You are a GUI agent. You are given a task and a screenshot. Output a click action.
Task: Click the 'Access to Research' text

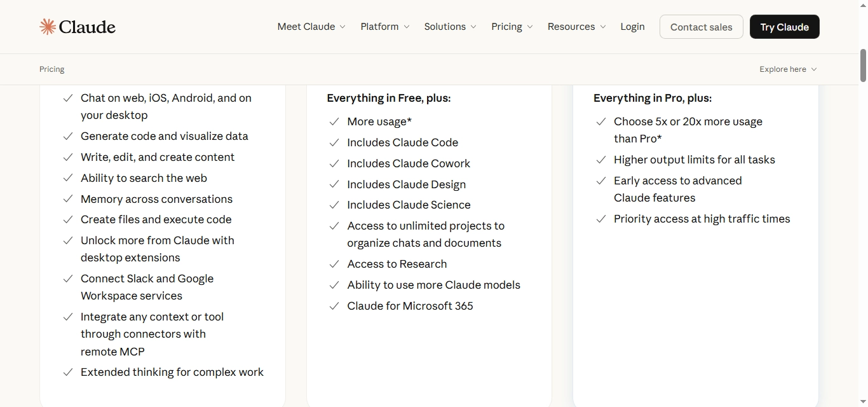tap(397, 264)
